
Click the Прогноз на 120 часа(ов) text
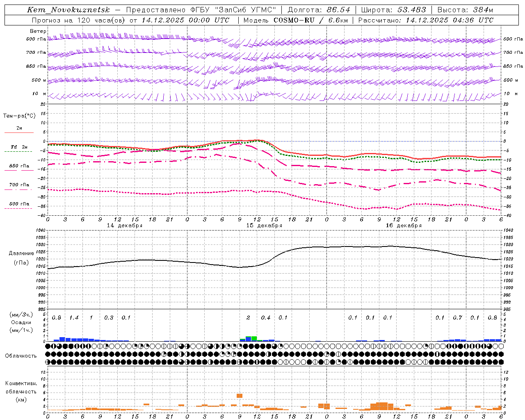coord(79,20)
